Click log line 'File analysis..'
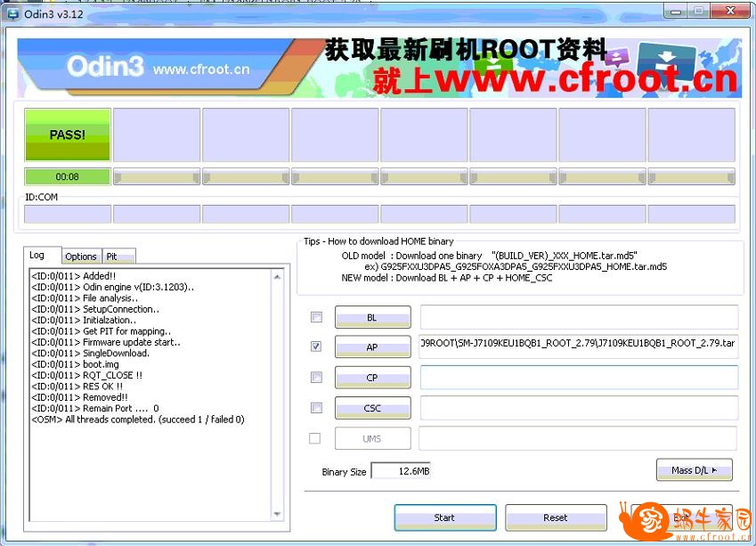756x546 pixels. pyautogui.click(x=85, y=297)
